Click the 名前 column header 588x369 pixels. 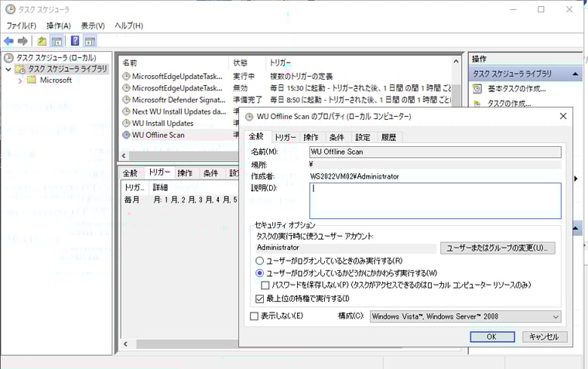click(x=174, y=63)
